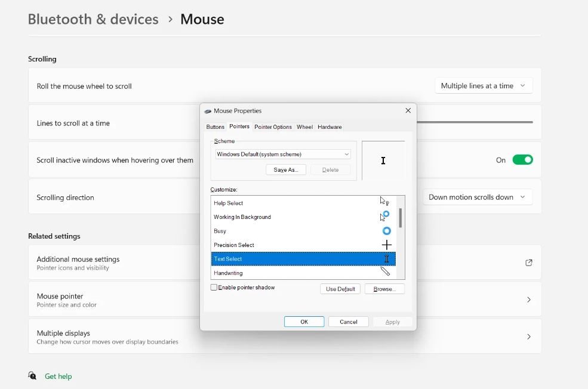The height and width of the screenshot is (389, 588).
Task: Open the scrolling direction dropdown
Action: [x=477, y=196]
